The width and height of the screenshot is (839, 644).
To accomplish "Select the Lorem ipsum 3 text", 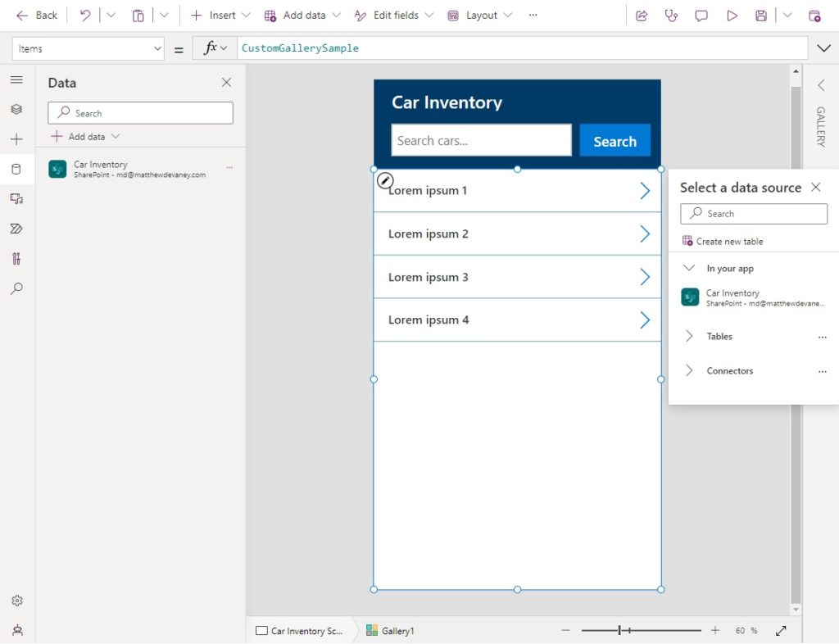I will [x=428, y=277].
